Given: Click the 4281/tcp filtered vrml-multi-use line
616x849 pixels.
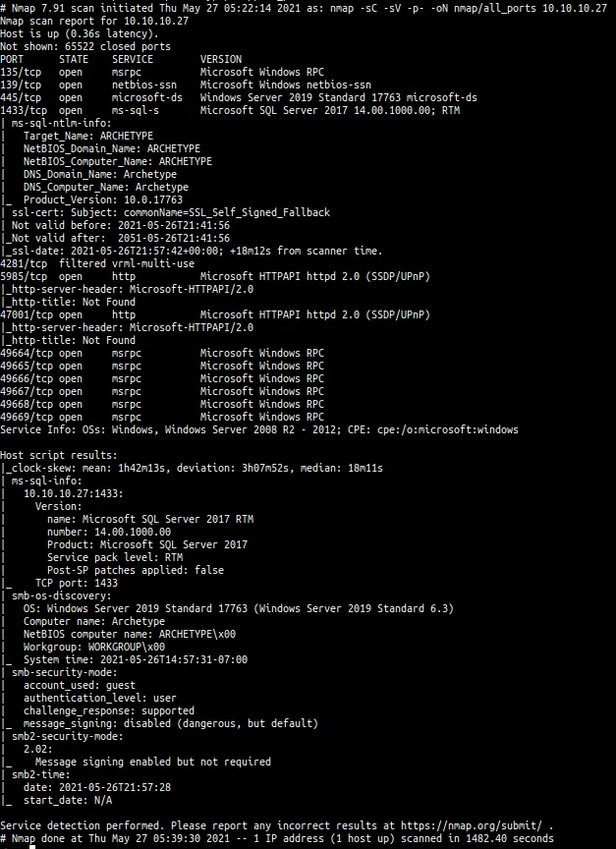Looking at the screenshot, I should 96,263.
